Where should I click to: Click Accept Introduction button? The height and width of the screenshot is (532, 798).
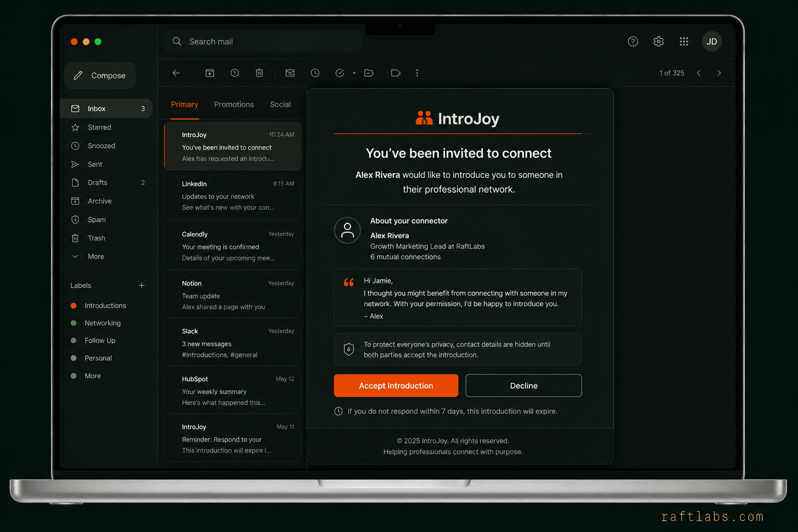396,385
